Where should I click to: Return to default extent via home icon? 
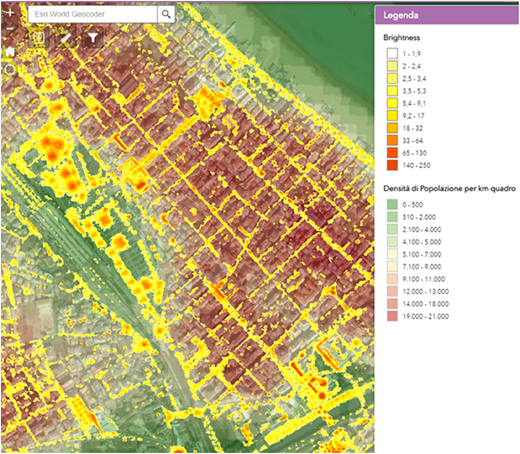10,52
